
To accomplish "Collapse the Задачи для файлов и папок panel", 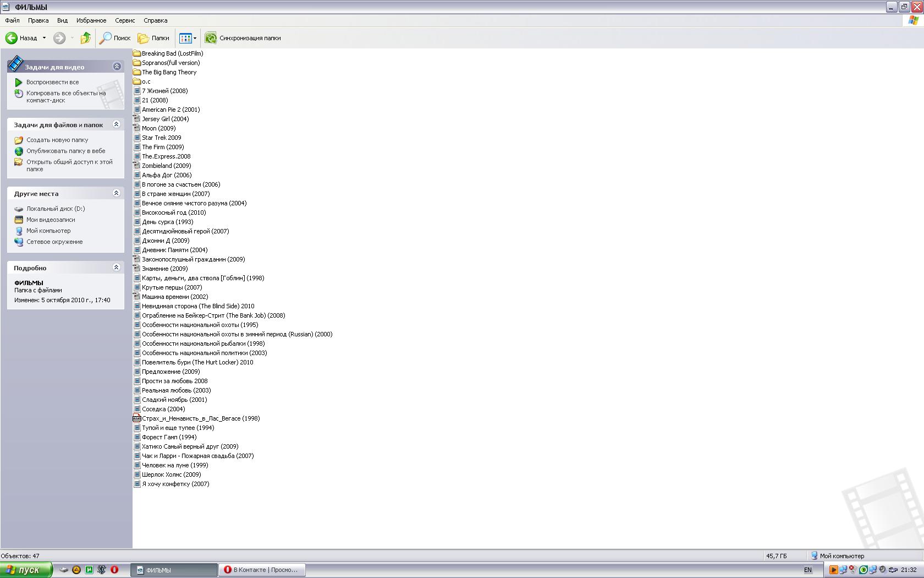I will tap(117, 124).
